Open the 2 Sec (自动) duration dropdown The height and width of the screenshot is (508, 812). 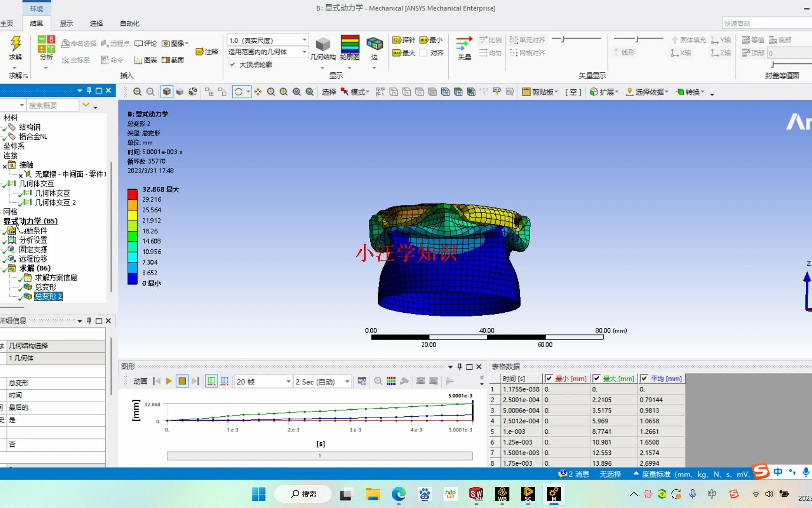(322, 381)
